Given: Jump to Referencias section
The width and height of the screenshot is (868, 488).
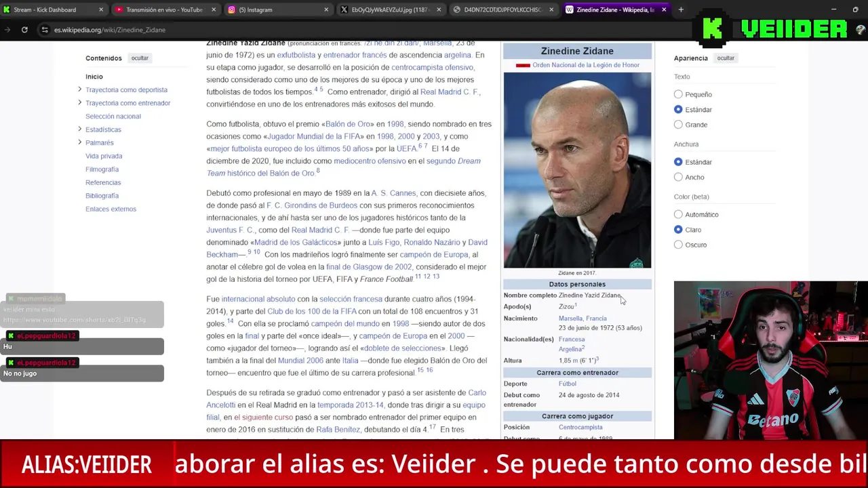Looking at the screenshot, I should pyautogui.click(x=103, y=182).
